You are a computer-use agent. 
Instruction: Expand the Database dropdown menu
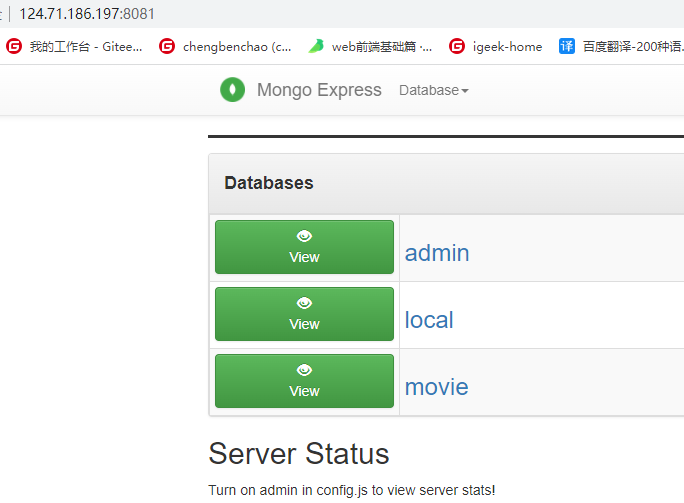point(434,90)
